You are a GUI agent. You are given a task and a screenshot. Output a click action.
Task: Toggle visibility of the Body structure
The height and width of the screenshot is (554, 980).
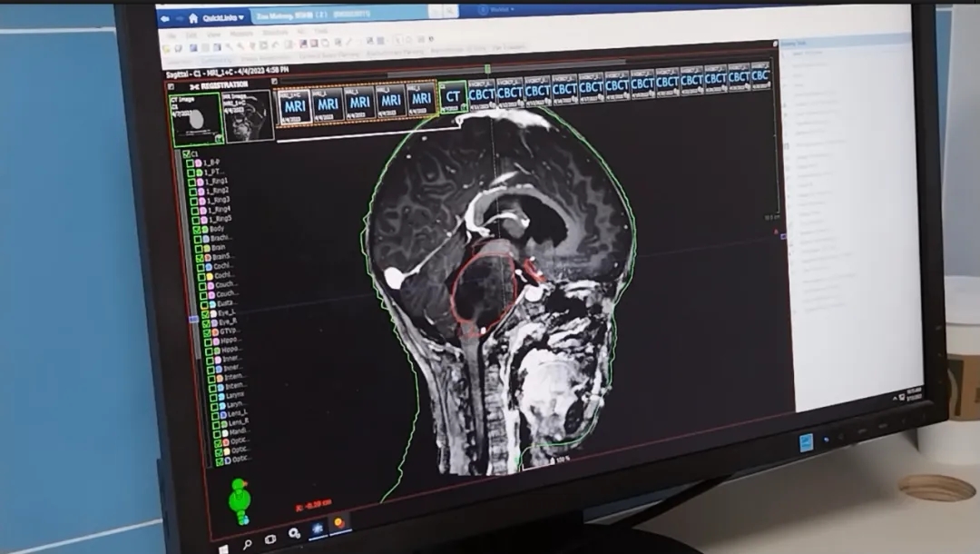tap(197, 229)
